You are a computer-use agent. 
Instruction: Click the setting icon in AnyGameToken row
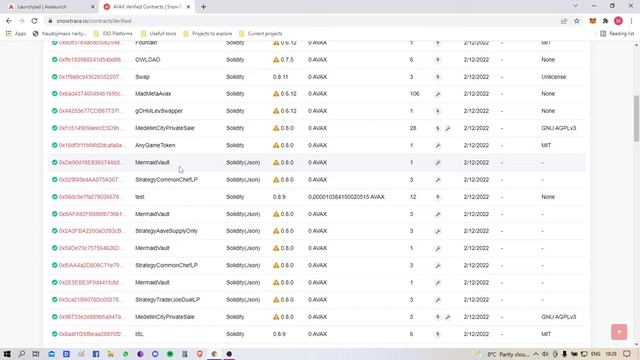[x=438, y=145]
